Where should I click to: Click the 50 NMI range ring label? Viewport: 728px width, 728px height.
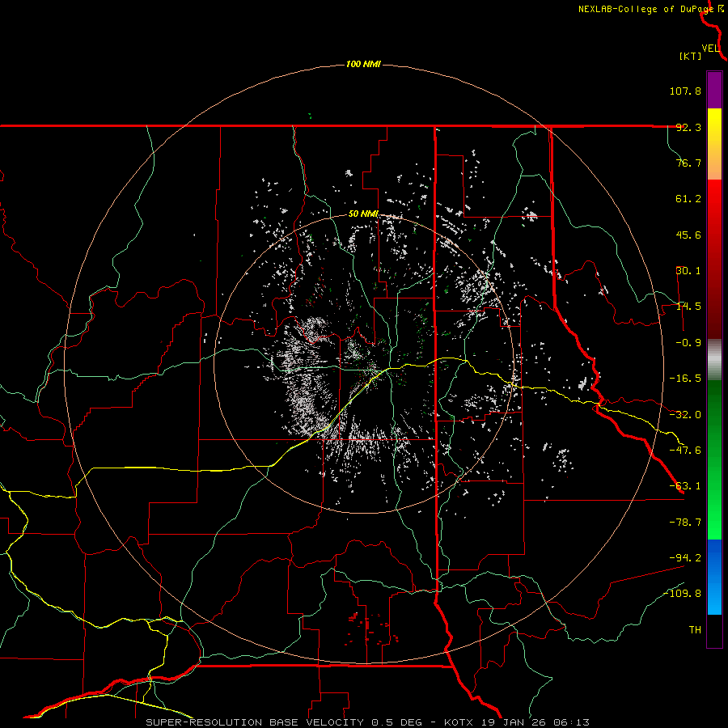point(363,214)
